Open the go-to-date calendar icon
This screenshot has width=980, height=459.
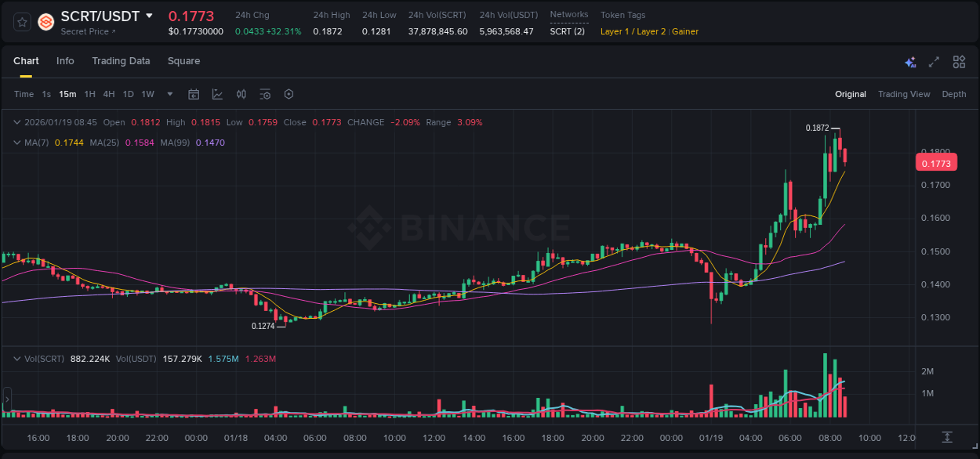(x=194, y=93)
